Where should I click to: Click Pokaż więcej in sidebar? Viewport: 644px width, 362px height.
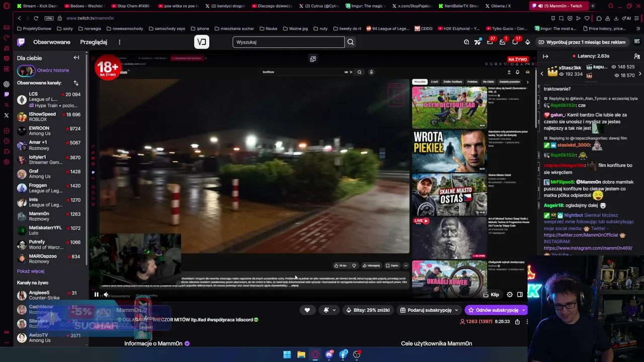coord(31,271)
